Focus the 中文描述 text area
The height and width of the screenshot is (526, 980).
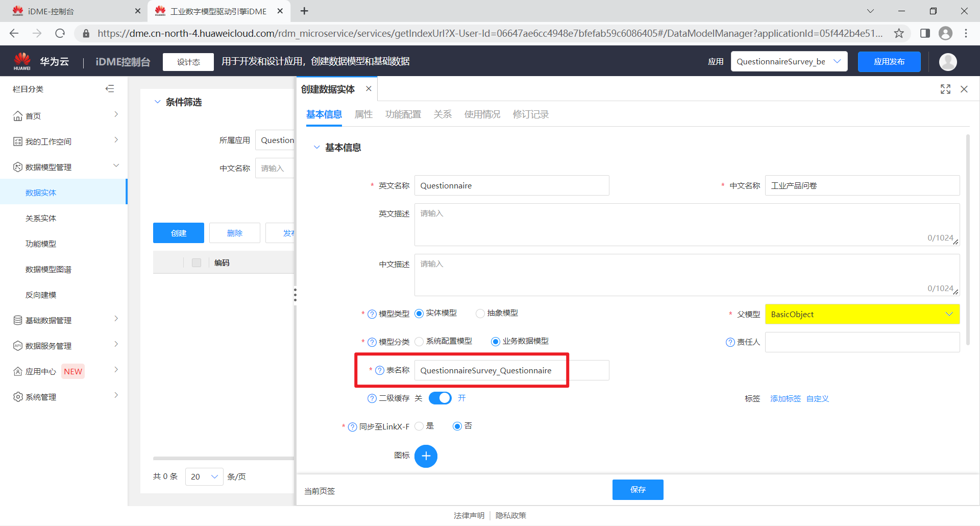[687, 275]
